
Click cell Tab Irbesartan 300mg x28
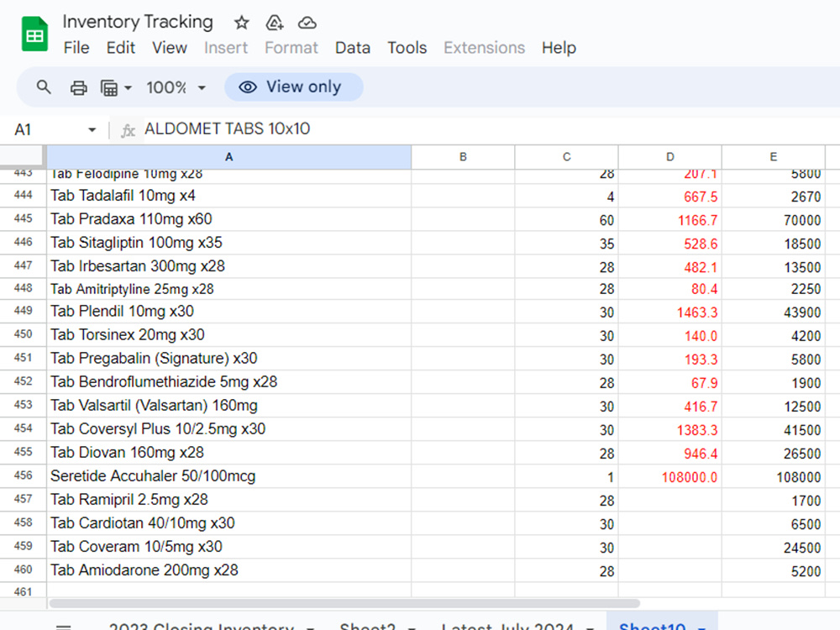click(x=228, y=266)
